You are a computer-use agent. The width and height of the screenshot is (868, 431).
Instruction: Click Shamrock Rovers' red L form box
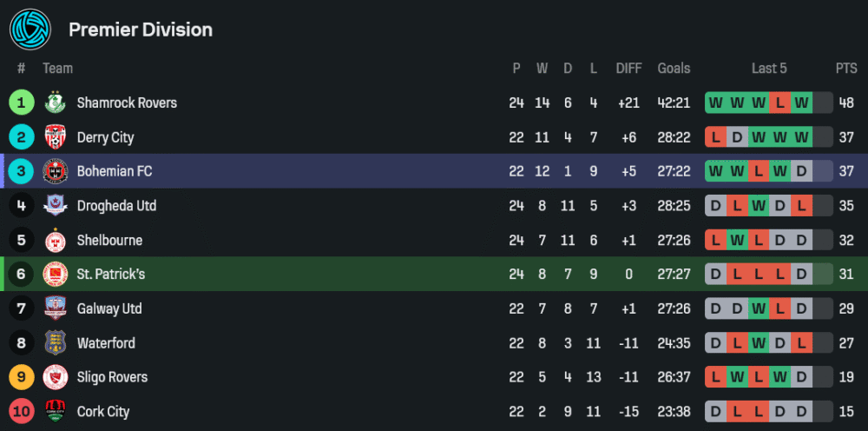780,103
